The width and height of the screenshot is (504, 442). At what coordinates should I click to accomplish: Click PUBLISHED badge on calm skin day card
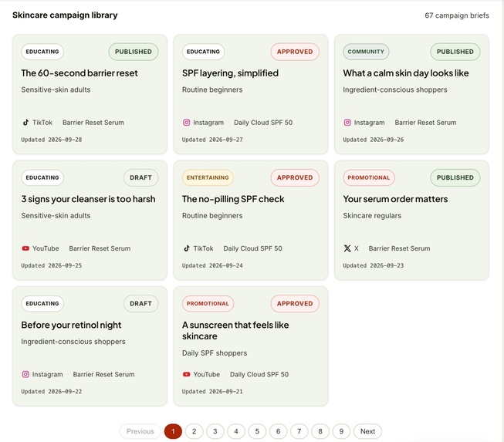[455, 52]
